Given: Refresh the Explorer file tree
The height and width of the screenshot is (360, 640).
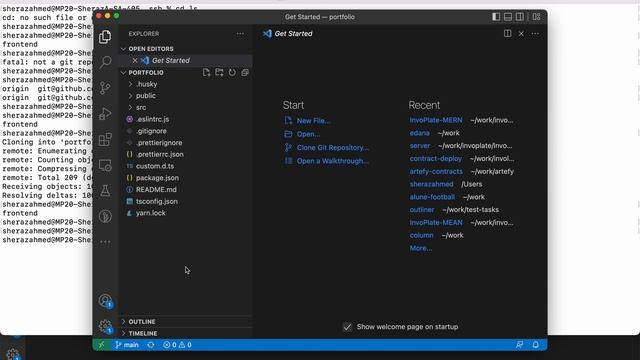Looking at the screenshot, I should [x=232, y=72].
